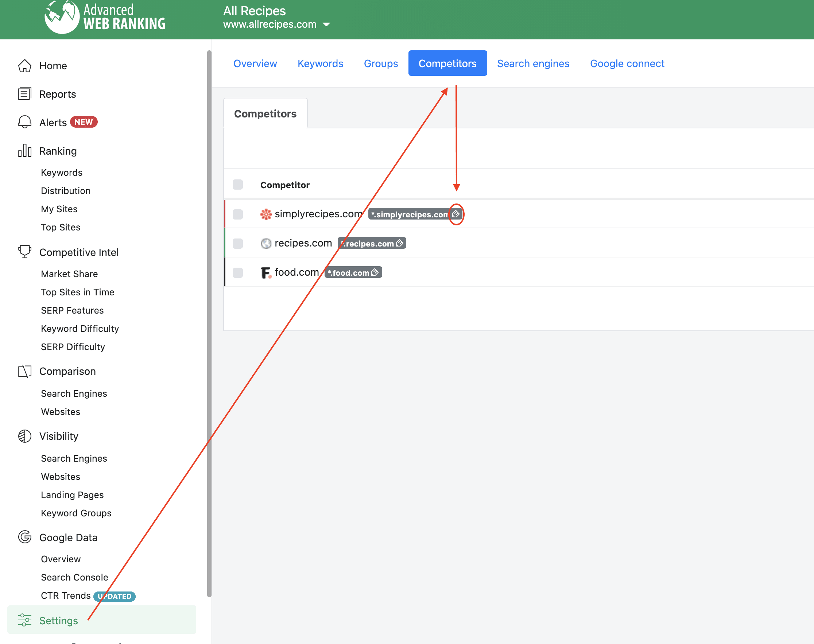The height and width of the screenshot is (644, 814).
Task: Click the Home house icon
Action: pos(25,66)
